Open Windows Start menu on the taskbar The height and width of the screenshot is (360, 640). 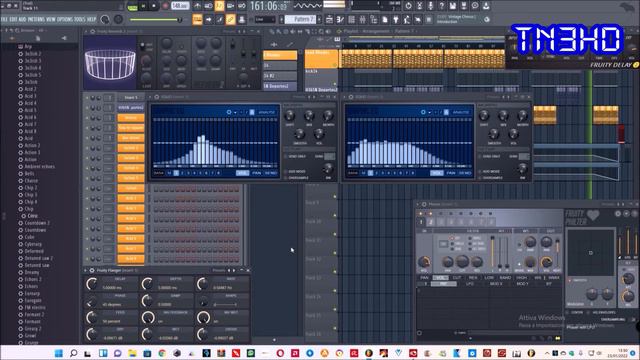coord(58,353)
